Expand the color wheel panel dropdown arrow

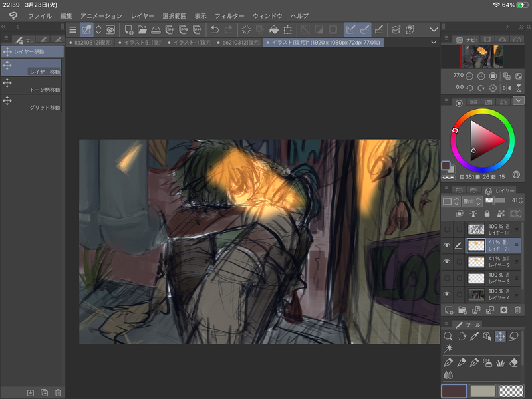point(519,101)
